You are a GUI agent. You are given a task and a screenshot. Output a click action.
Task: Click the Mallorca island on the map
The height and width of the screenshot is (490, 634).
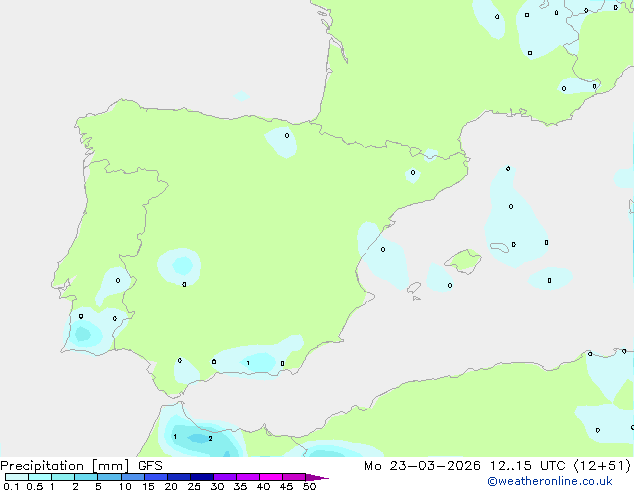click(x=462, y=261)
